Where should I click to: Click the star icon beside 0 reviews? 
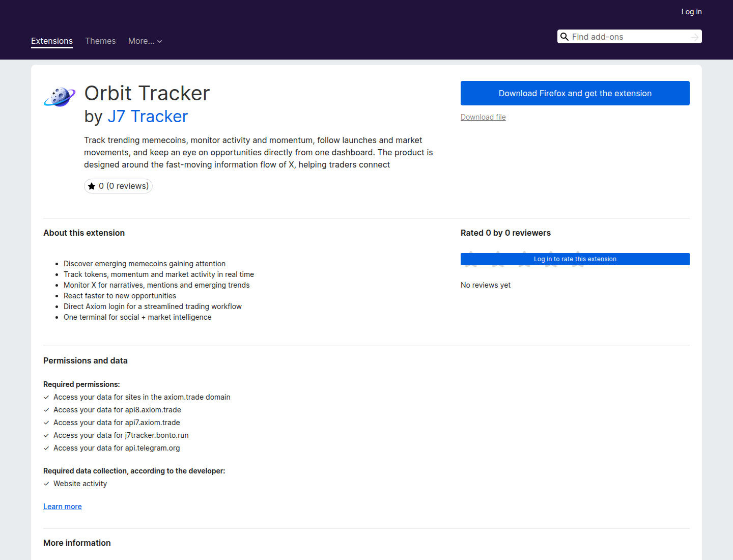click(x=92, y=186)
